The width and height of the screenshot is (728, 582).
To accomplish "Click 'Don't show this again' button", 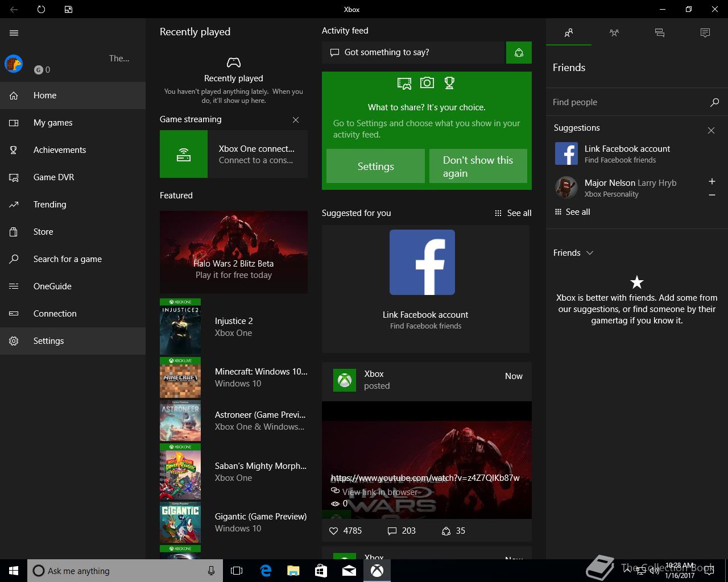I will click(478, 166).
